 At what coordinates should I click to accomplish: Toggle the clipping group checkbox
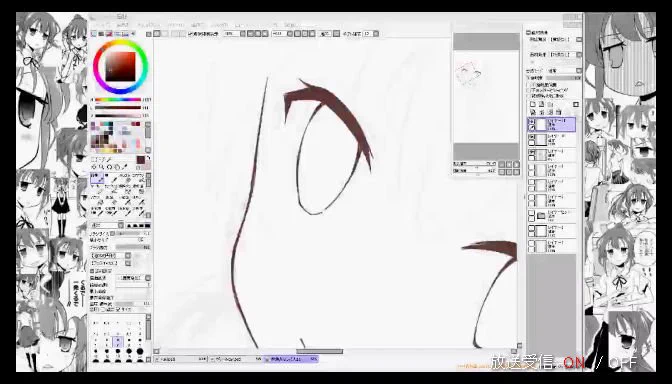coord(528,90)
